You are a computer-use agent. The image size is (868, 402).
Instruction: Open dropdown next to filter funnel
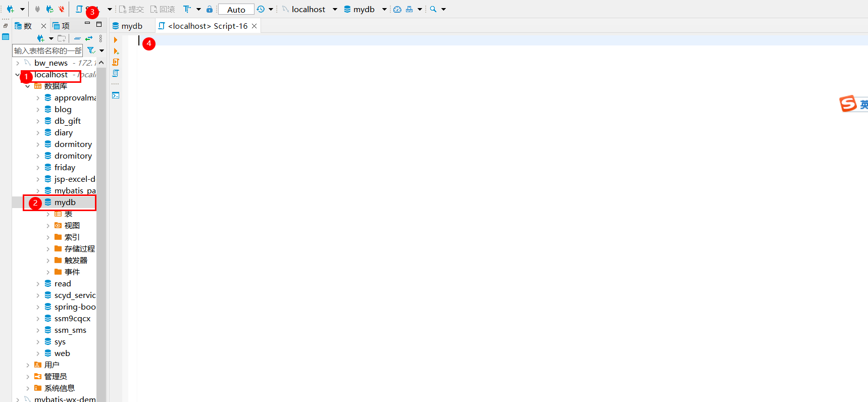coord(101,51)
